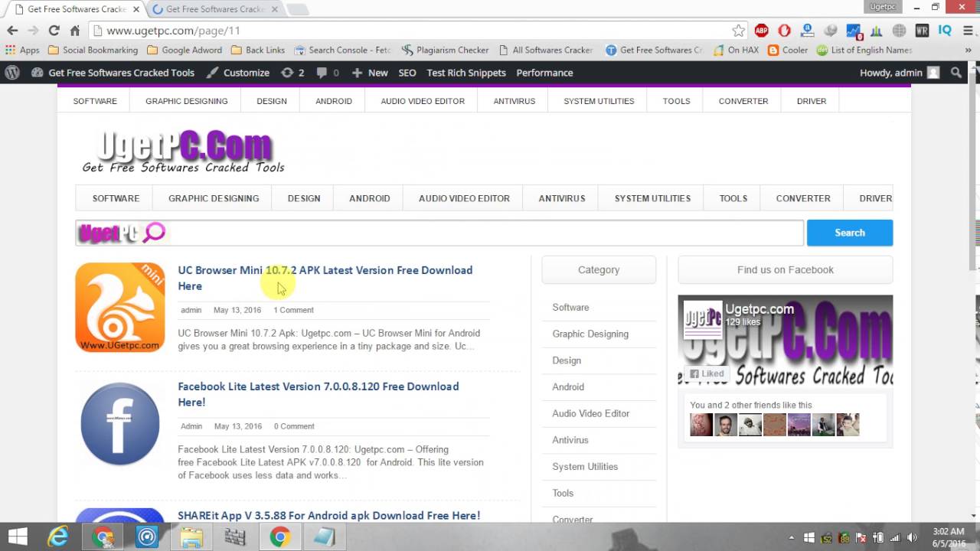The height and width of the screenshot is (551, 980).
Task: Select the first Get Free Softwares tab
Action: 75,9
